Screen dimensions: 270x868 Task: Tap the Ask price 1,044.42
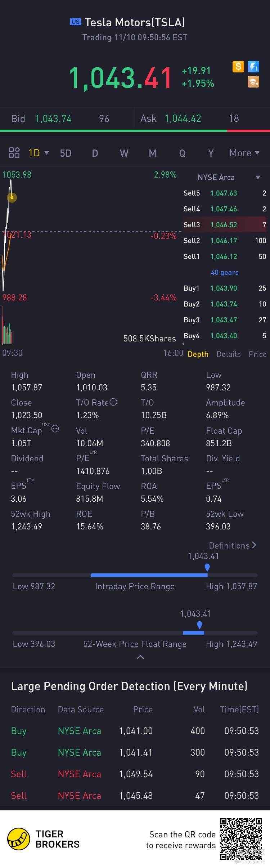(183, 118)
